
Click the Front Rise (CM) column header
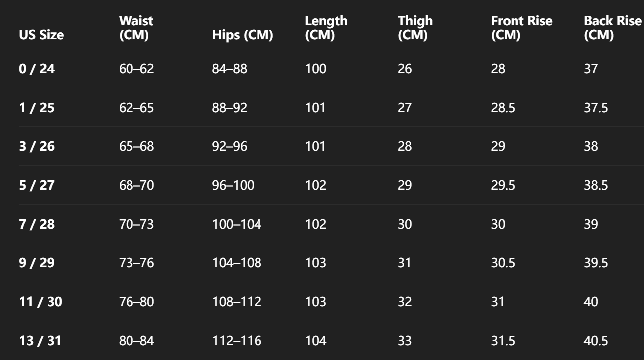pos(521,29)
